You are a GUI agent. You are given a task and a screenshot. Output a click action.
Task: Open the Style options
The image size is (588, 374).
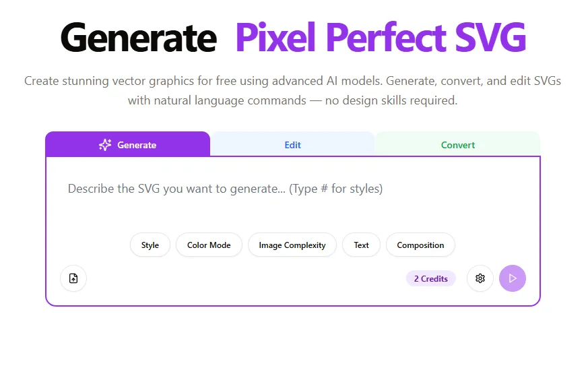pos(150,245)
